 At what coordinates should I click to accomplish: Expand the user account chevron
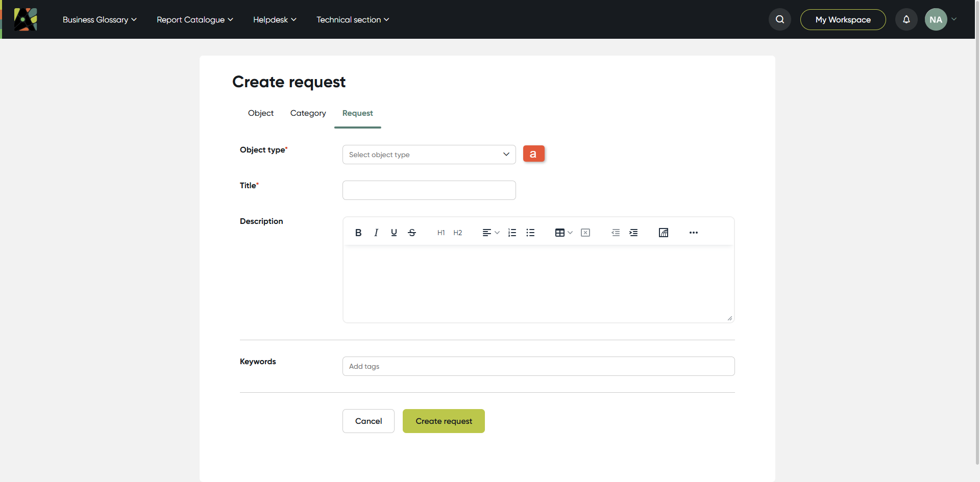point(954,19)
